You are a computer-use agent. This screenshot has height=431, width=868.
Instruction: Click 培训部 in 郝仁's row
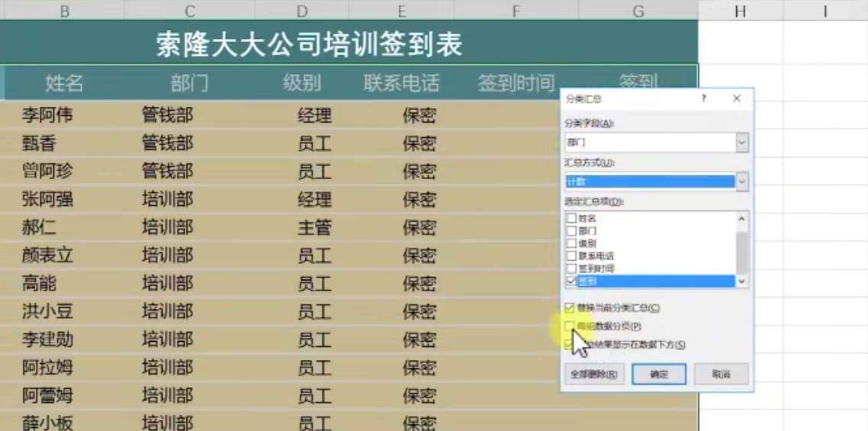click(167, 227)
